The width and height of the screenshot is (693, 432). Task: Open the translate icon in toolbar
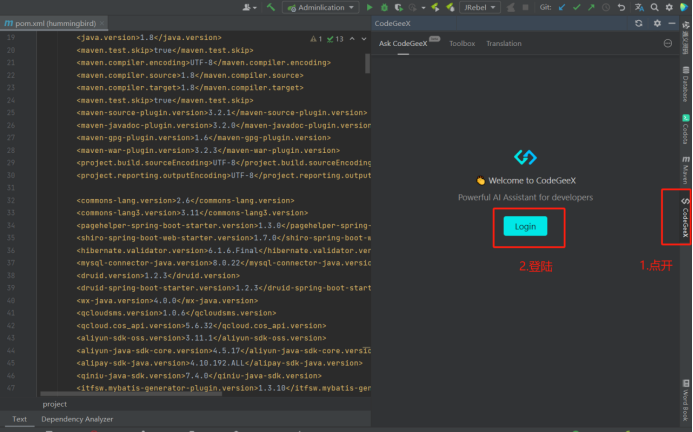[x=639, y=7]
